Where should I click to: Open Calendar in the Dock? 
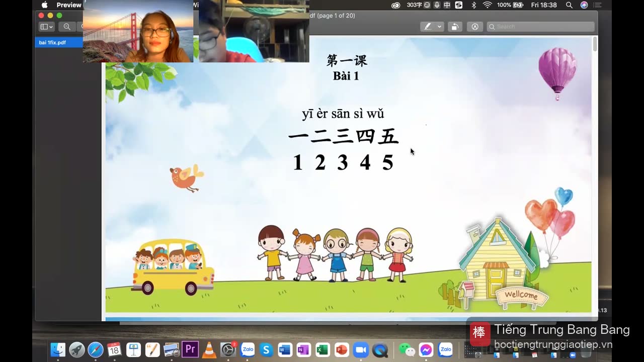pyautogui.click(x=114, y=349)
